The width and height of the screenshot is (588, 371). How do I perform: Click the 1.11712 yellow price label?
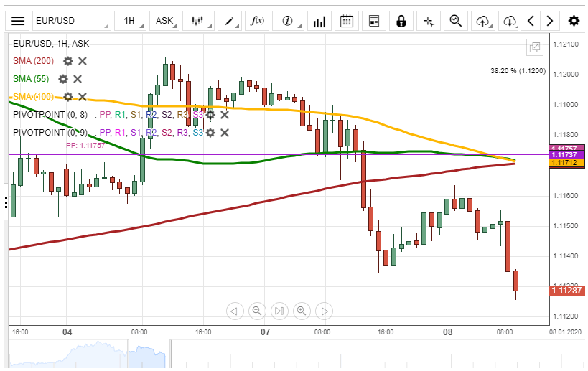coord(566,163)
